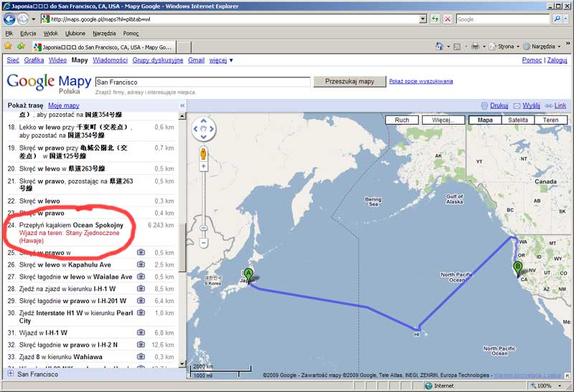Click camera icon for step 27 Waialae Ave

(x=141, y=277)
